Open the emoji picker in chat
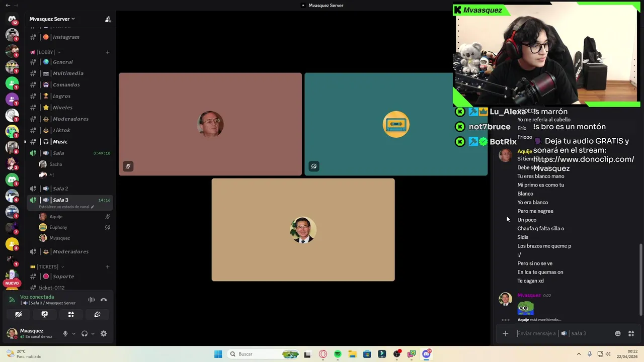Screen dimensions: 644x362 click(x=618, y=333)
